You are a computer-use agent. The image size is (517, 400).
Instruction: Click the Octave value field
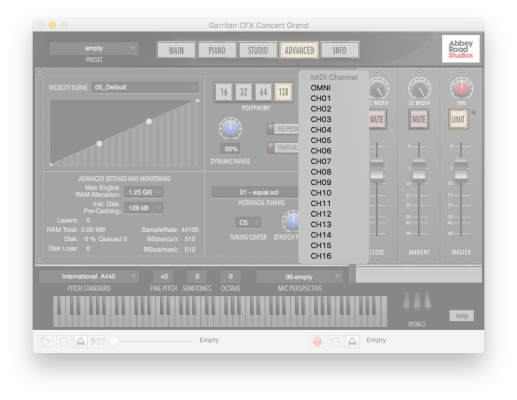pyautogui.click(x=230, y=277)
